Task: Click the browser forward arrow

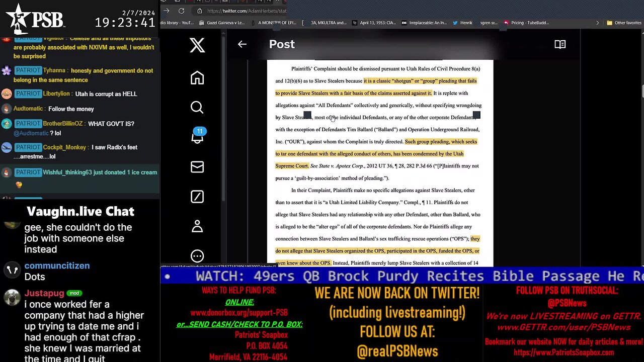Action: coord(167,11)
